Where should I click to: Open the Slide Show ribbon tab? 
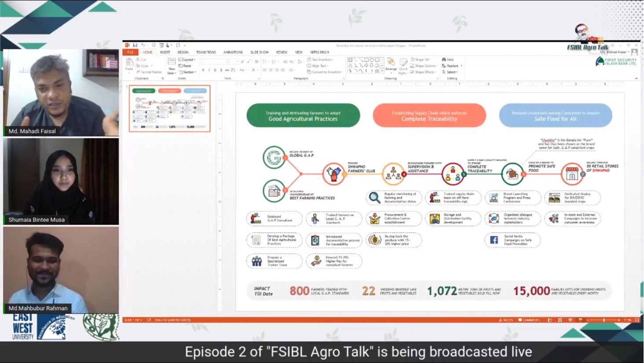(260, 52)
